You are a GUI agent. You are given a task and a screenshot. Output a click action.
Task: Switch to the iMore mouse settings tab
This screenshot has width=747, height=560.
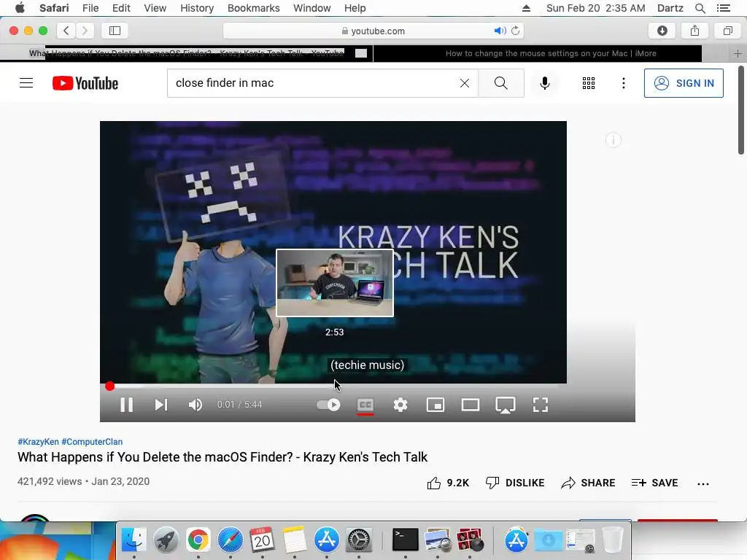tap(551, 53)
